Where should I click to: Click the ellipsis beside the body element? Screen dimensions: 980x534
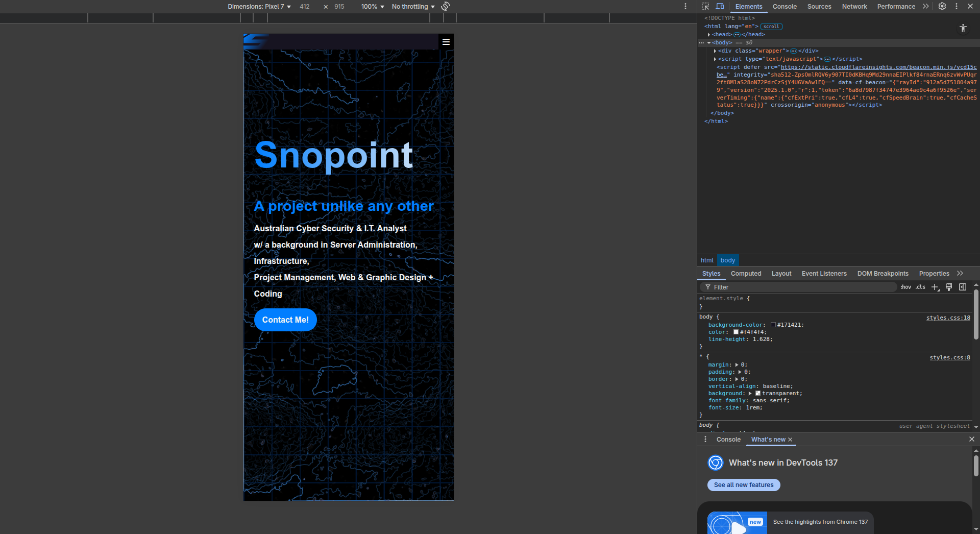[x=701, y=43]
